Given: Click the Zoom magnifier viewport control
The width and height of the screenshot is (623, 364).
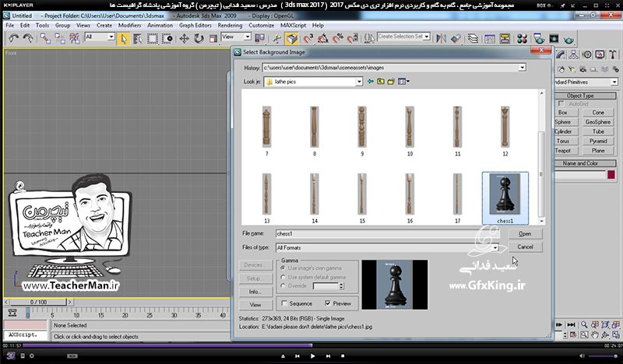Looking at the screenshot, I should click(x=584, y=324).
